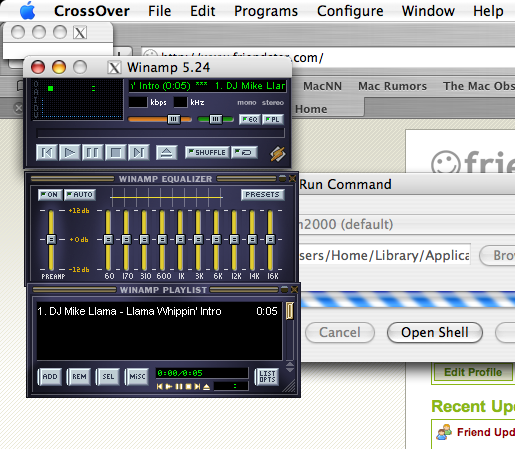Click the 60 Hz equalizer band slider
Screen dimensions: 515x449
coord(108,240)
